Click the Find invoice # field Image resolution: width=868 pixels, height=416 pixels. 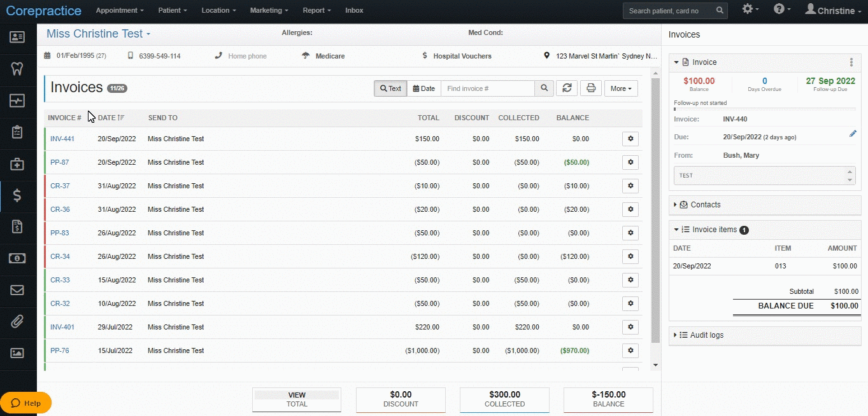point(488,88)
